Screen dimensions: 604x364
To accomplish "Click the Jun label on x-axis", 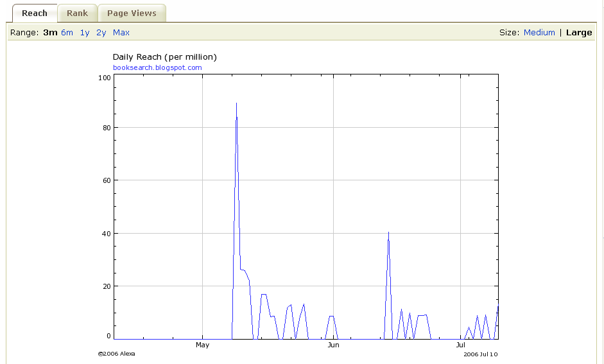I will point(333,345).
